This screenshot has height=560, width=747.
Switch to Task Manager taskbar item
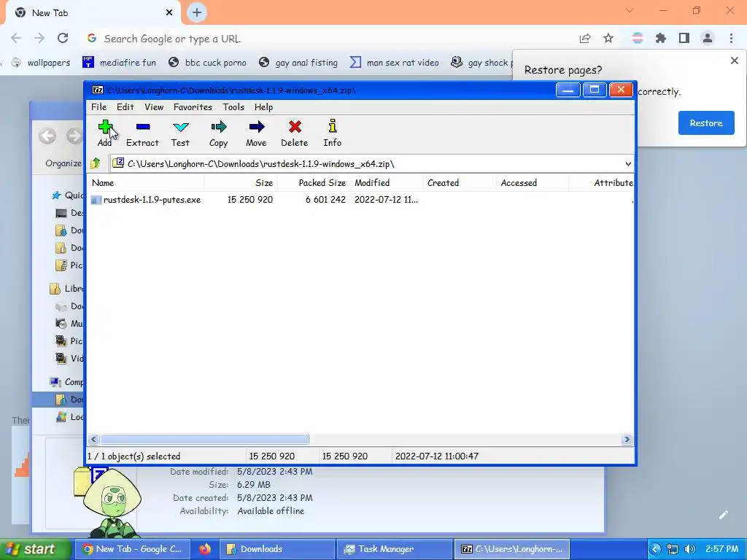[393, 549]
